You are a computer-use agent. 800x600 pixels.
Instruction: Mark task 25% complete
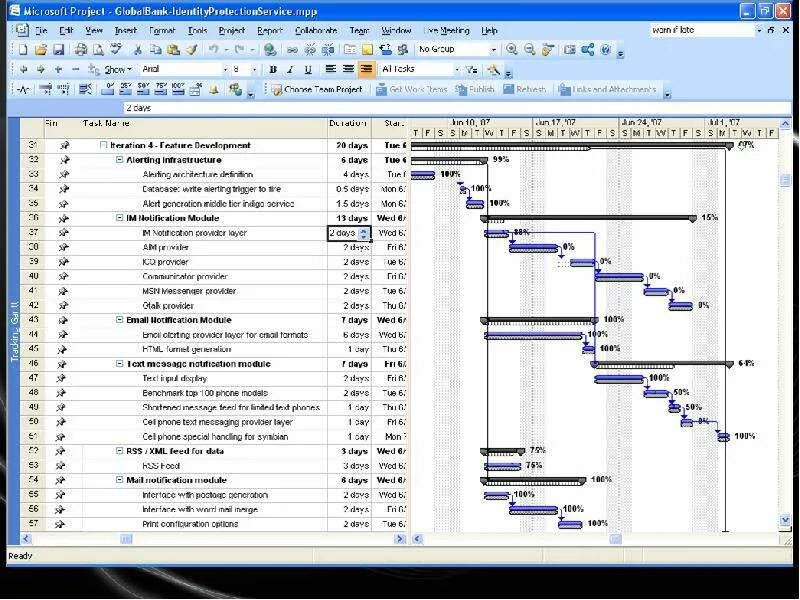[126, 90]
